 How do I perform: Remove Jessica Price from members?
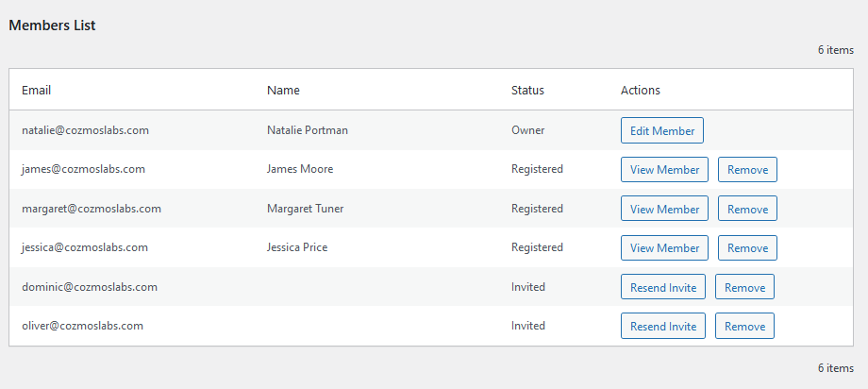click(747, 247)
